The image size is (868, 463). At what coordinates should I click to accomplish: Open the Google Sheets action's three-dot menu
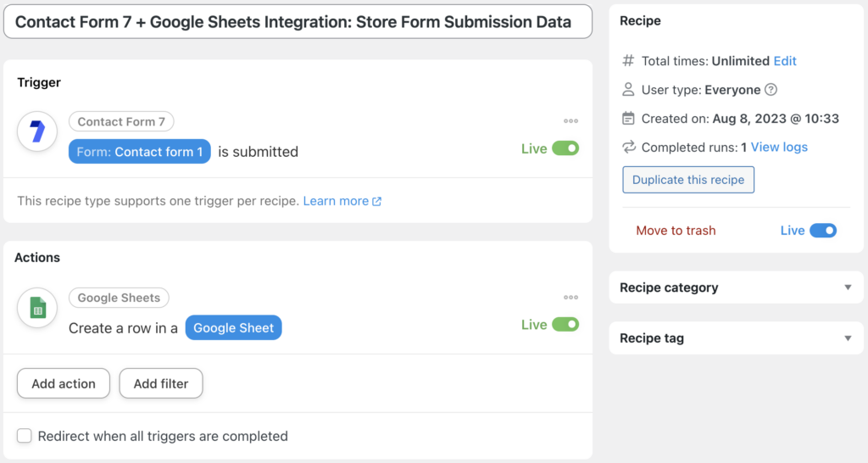[570, 298]
